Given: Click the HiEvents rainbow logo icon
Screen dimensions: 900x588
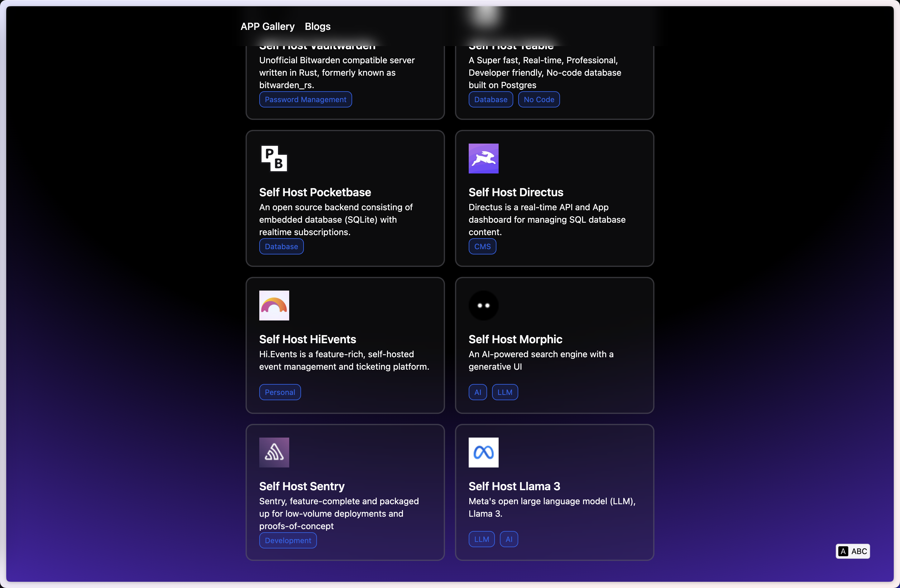Looking at the screenshot, I should (274, 305).
